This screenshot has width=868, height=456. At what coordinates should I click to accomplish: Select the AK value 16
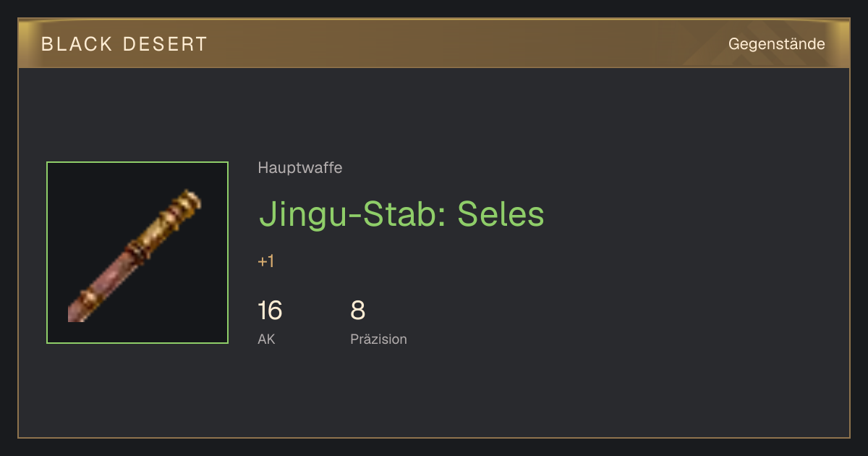coord(270,311)
